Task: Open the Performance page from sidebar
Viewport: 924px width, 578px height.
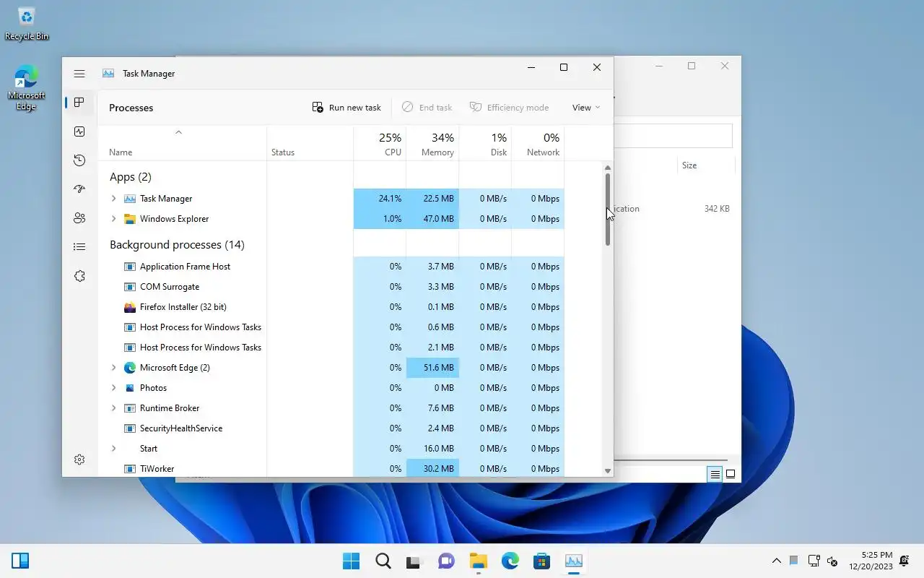Action: click(x=79, y=131)
